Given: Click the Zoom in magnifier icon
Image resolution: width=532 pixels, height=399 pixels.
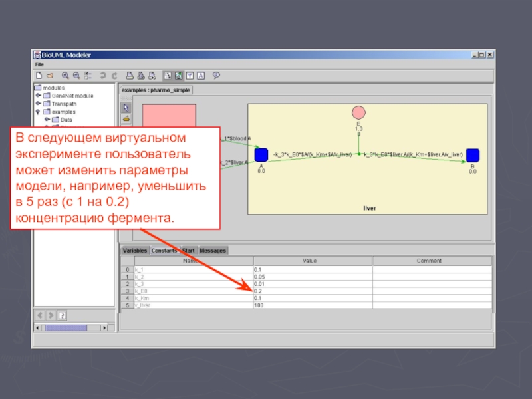Looking at the screenshot, I should click(x=66, y=76).
